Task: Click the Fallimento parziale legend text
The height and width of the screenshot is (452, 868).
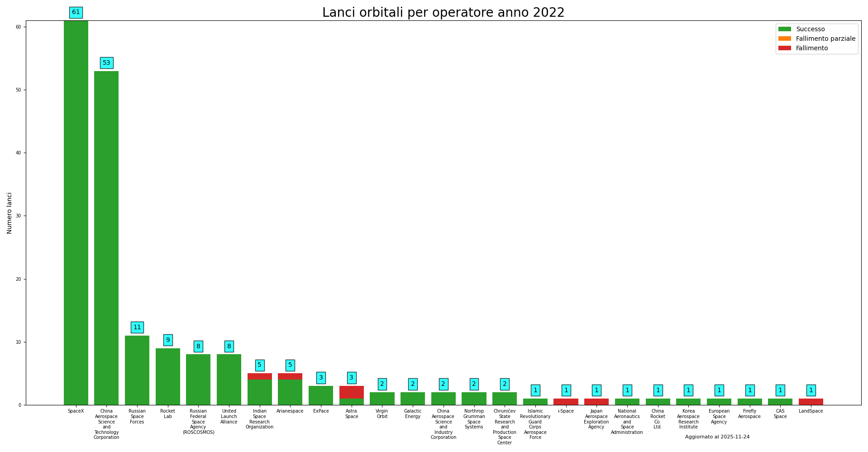Action: [x=825, y=38]
